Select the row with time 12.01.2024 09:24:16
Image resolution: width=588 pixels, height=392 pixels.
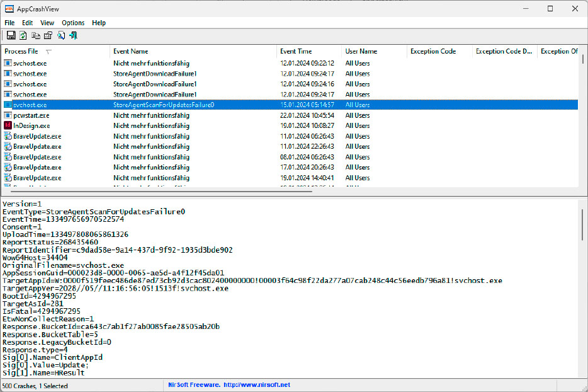(x=290, y=84)
